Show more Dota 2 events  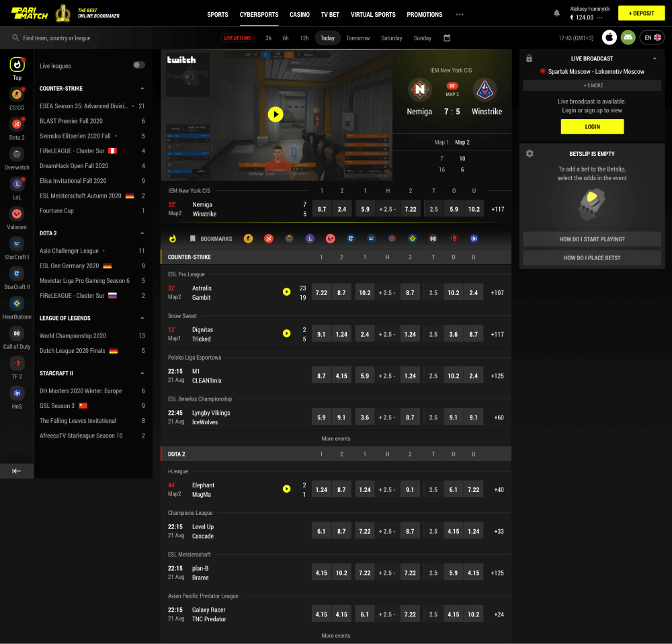click(336, 635)
